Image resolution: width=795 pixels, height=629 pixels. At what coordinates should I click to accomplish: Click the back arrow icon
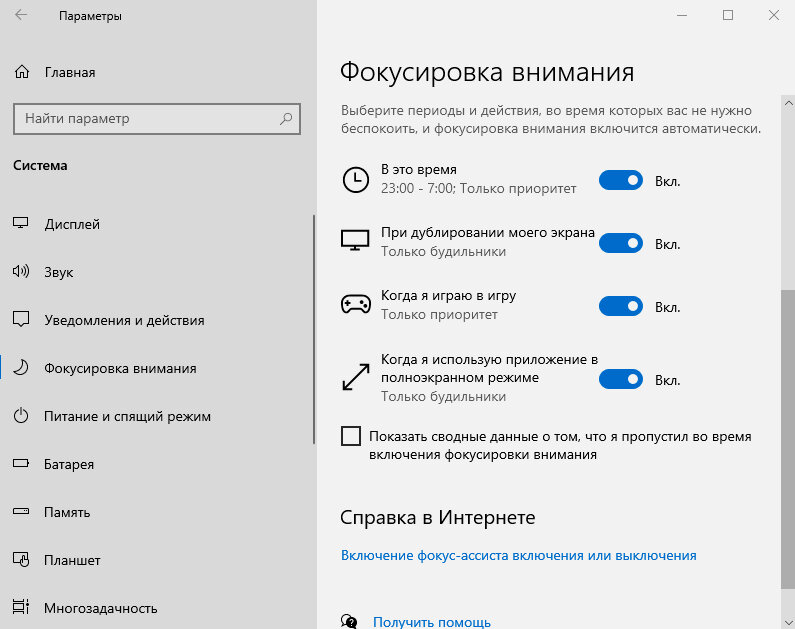pos(21,15)
